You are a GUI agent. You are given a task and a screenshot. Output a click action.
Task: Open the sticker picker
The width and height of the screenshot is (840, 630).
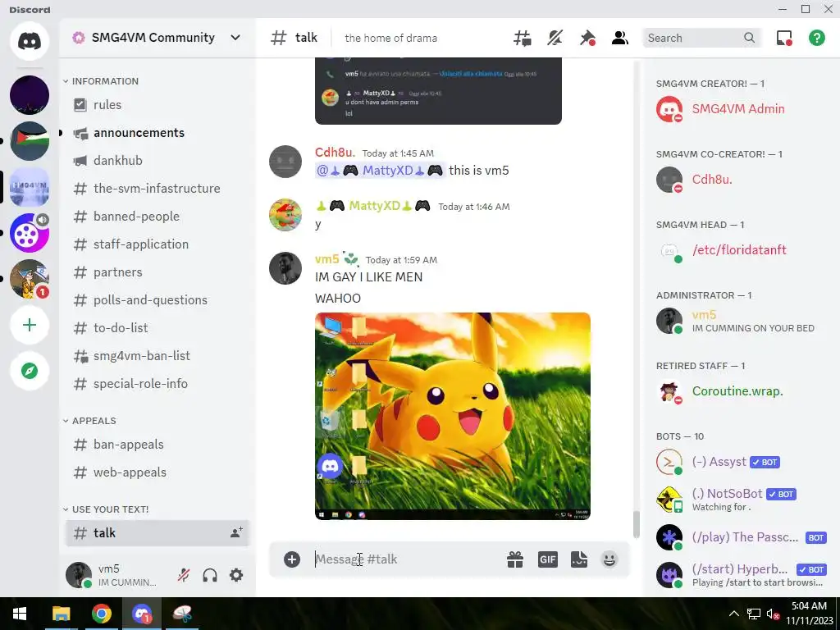point(579,559)
